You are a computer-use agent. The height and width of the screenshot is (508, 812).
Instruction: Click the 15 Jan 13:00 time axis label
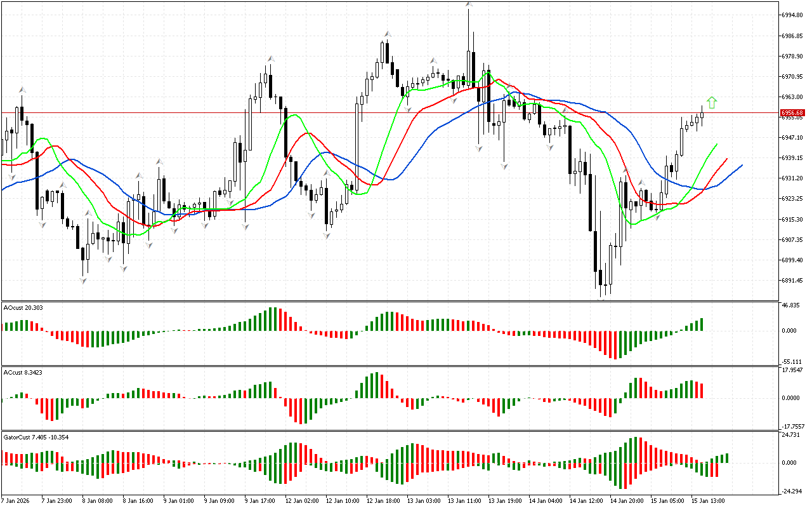click(x=709, y=500)
